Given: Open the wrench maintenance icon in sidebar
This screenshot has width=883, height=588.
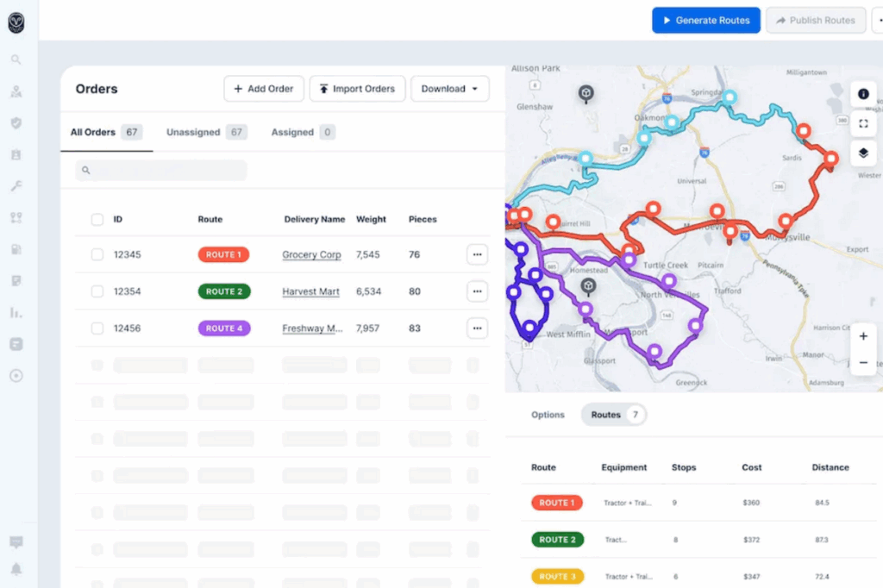Looking at the screenshot, I should [x=16, y=186].
